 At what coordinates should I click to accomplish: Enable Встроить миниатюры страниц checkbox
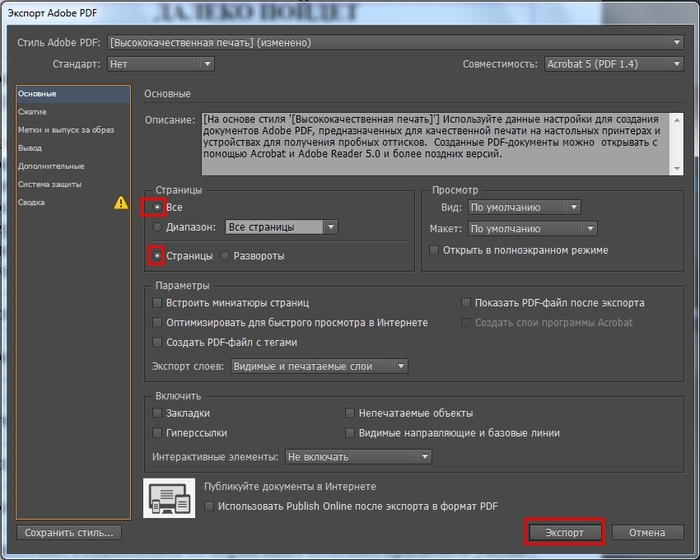pos(157,302)
